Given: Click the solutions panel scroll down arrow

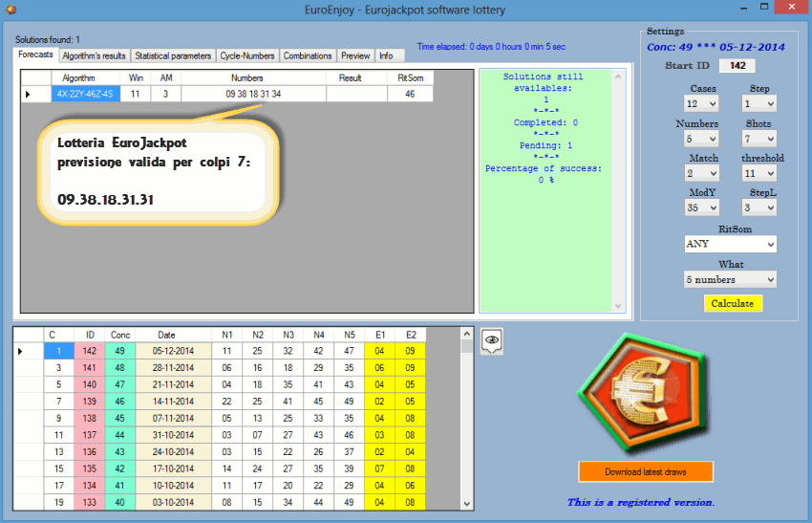Looking at the screenshot, I should 618,306.
